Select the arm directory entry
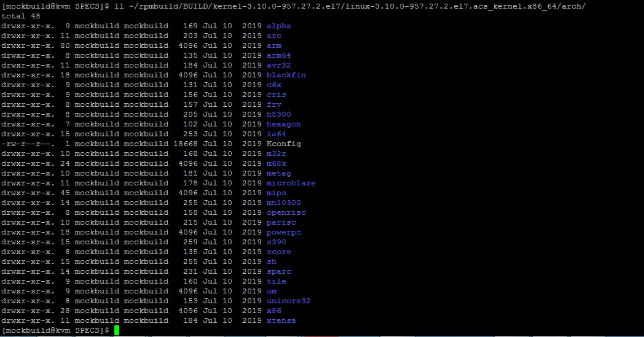644x337 pixels. click(273, 45)
